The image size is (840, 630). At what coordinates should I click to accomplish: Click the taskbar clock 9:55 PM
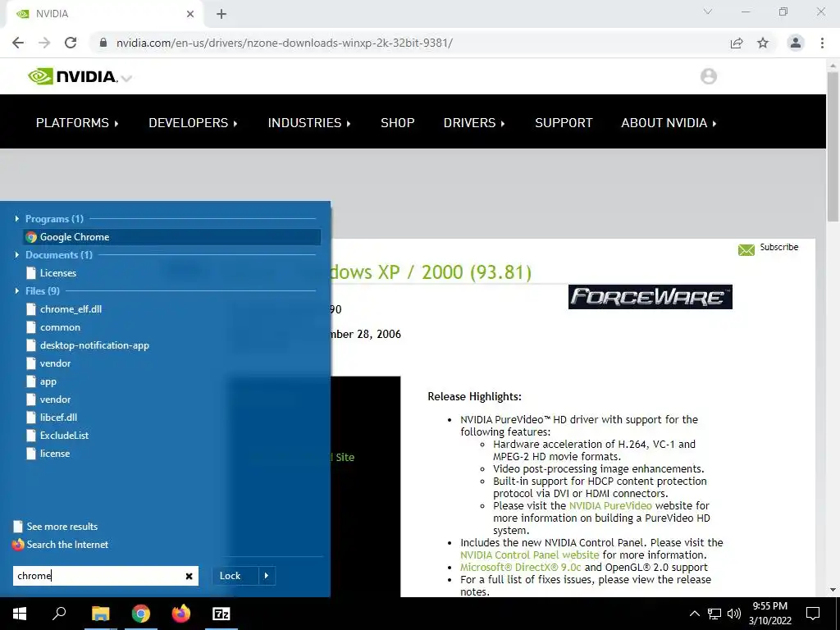pyautogui.click(x=769, y=606)
